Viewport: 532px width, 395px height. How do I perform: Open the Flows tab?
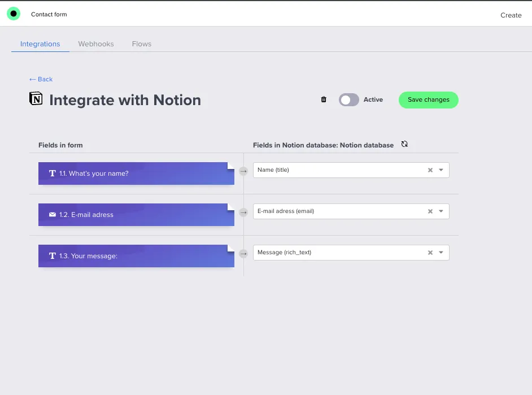[141, 44]
